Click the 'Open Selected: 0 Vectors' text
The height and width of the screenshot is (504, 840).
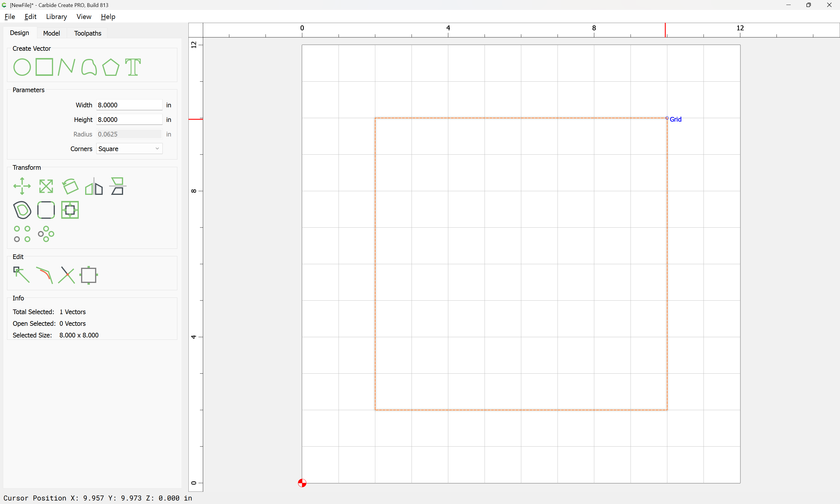point(49,323)
